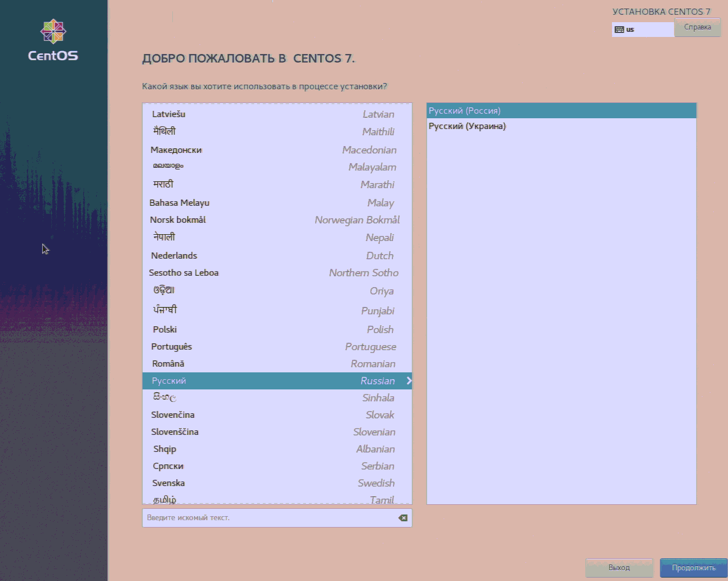Screen dimensions: 728x581
Task: Click Продолжить to continue installation
Action: (x=693, y=567)
